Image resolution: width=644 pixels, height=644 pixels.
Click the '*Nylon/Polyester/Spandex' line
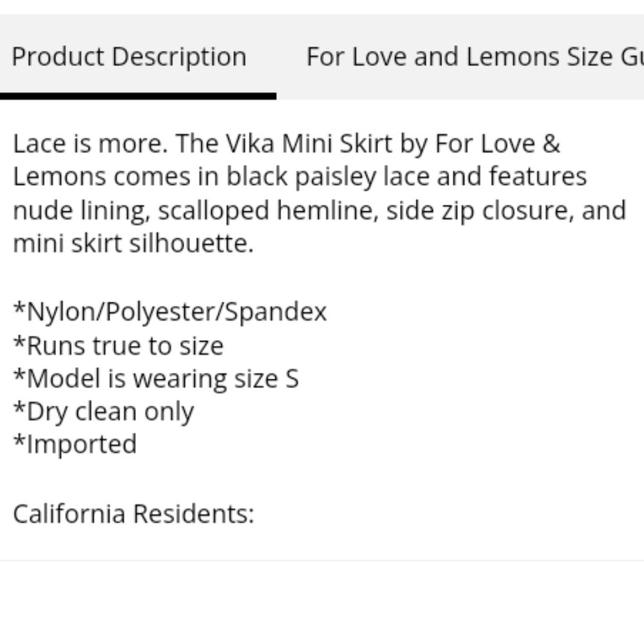point(170,312)
